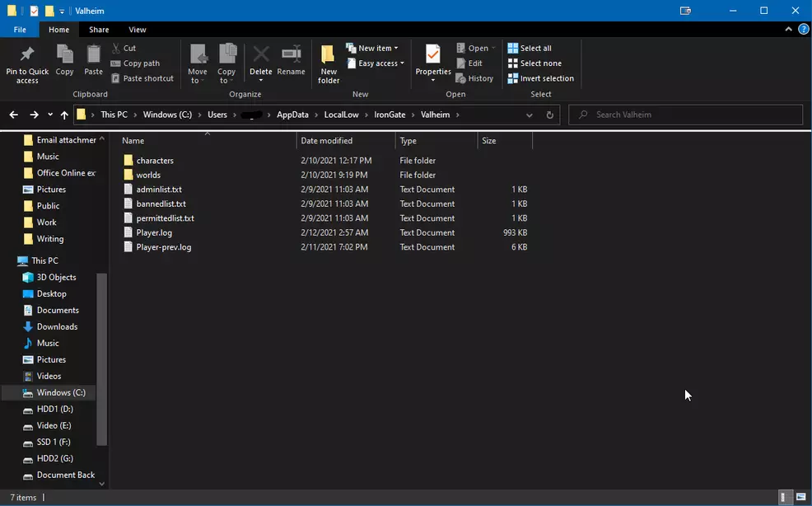Click Paste shortcut command

click(x=142, y=78)
